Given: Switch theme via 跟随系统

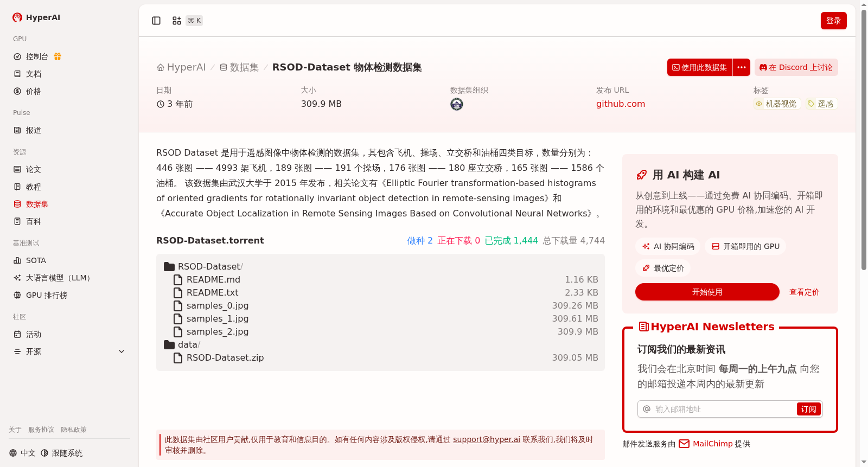Looking at the screenshot, I should pyautogui.click(x=62, y=453).
